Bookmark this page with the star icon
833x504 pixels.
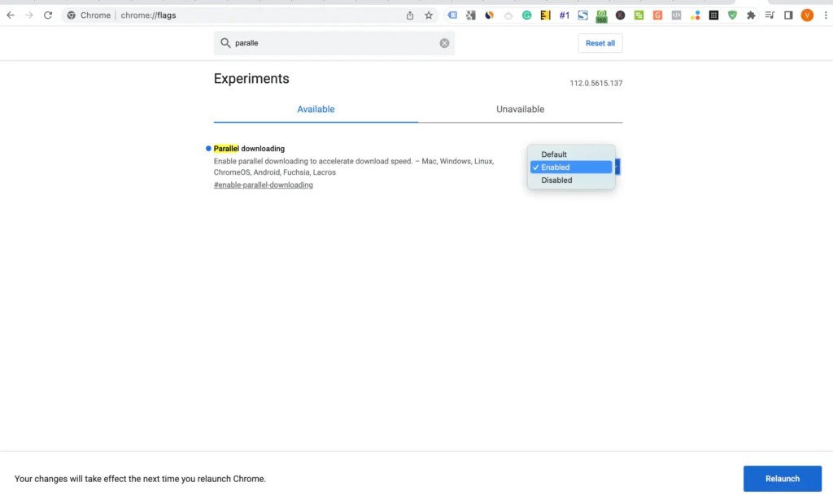[429, 15]
